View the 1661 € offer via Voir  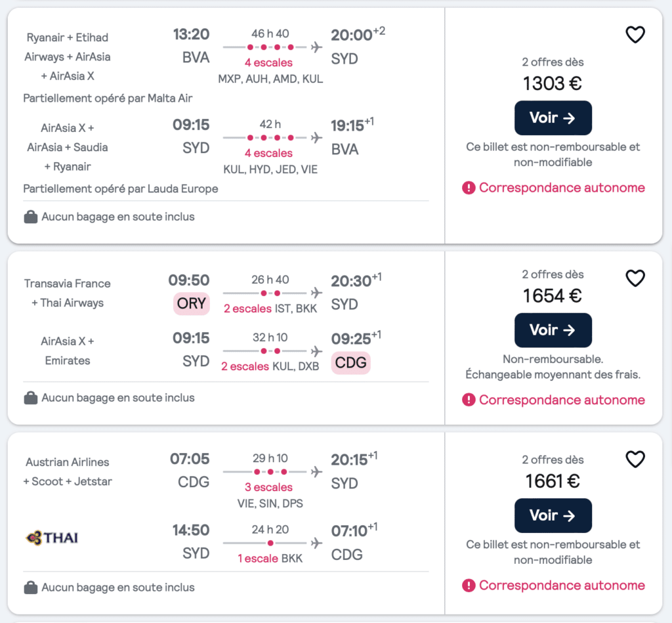pyautogui.click(x=553, y=515)
